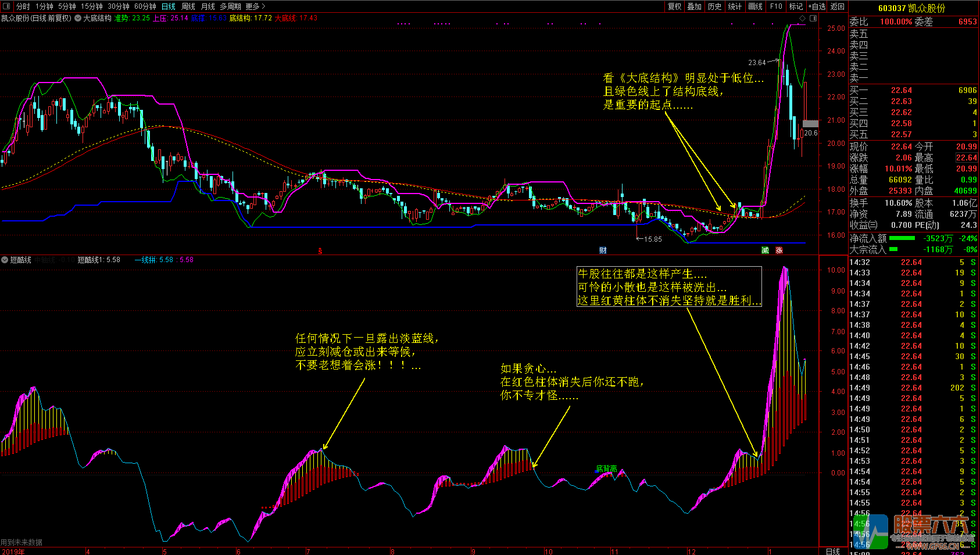The image size is (980, 555).
Task: Switch to the 分时 chart tab
Action: tap(23, 6)
